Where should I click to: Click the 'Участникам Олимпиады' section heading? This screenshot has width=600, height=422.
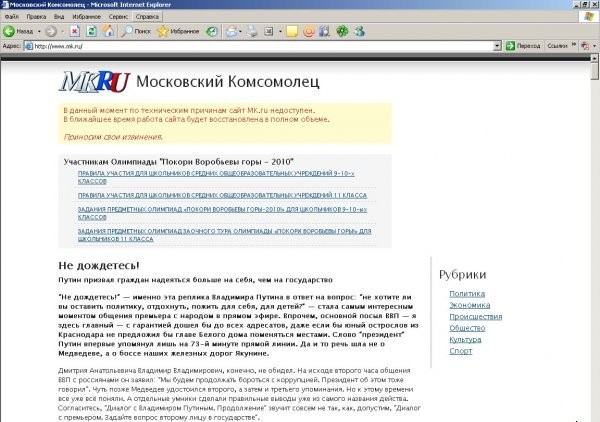coord(178,162)
